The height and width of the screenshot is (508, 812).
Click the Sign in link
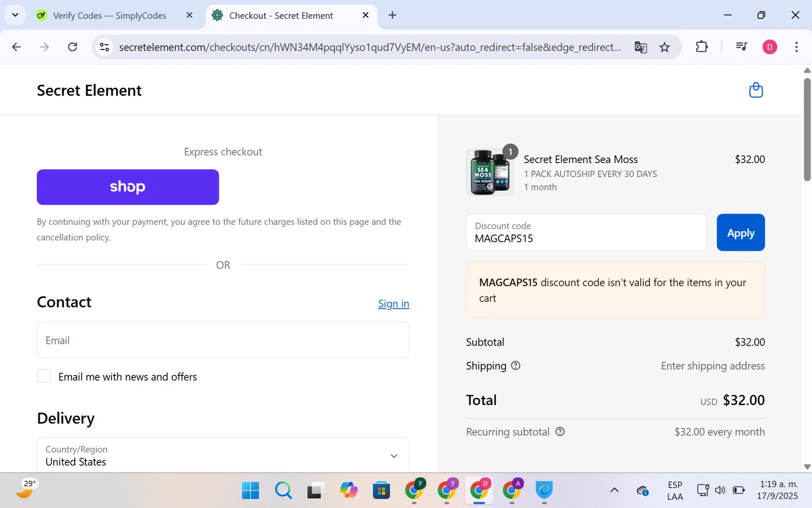coord(394,303)
